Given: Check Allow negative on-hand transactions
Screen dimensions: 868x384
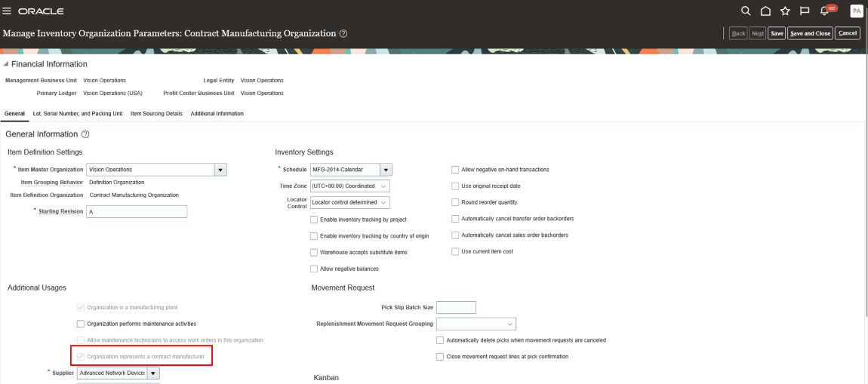Looking at the screenshot, I should 456,169.
